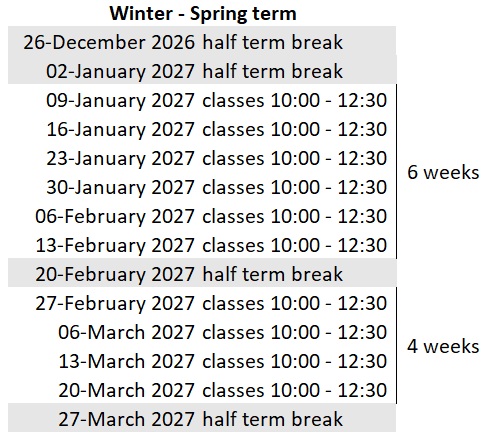Image resolution: width=496 pixels, height=435 pixels.
Task: Click 'half term break' text beside 20-February
Action: 273,274
